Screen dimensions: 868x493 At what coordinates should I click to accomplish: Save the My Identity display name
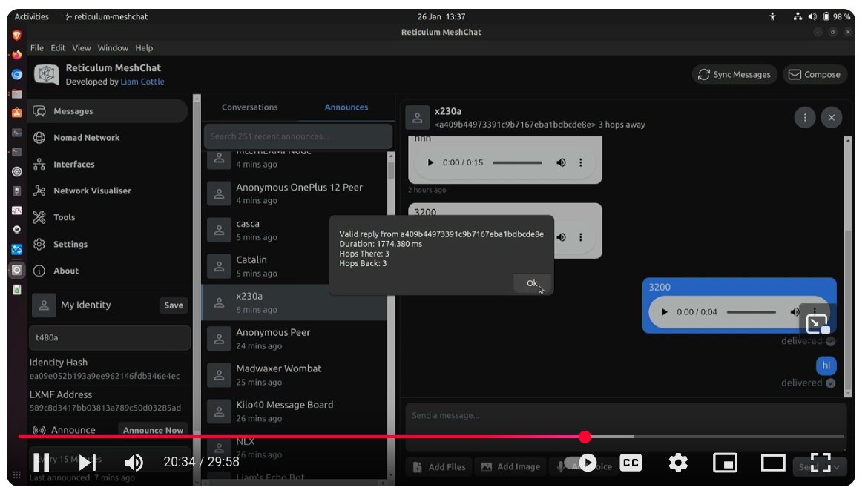tap(174, 305)
